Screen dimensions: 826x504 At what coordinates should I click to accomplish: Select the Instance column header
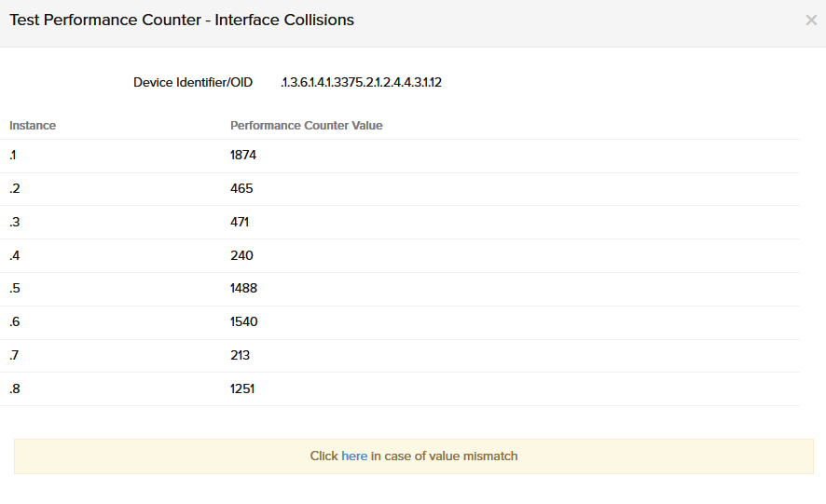tap(33, 126)
